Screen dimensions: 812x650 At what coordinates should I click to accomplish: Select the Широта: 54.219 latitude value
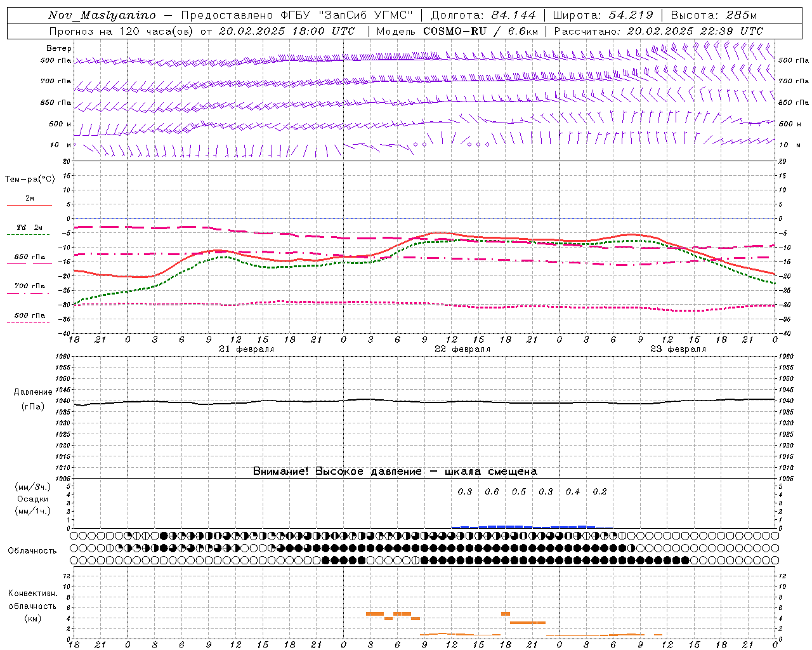tap(603, 15)
